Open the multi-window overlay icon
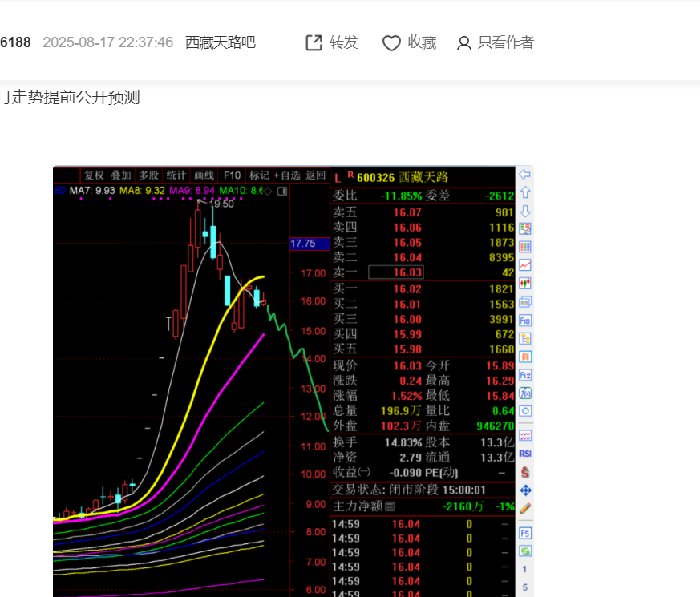This screenshot has height=597, width=700. point(525,302)
